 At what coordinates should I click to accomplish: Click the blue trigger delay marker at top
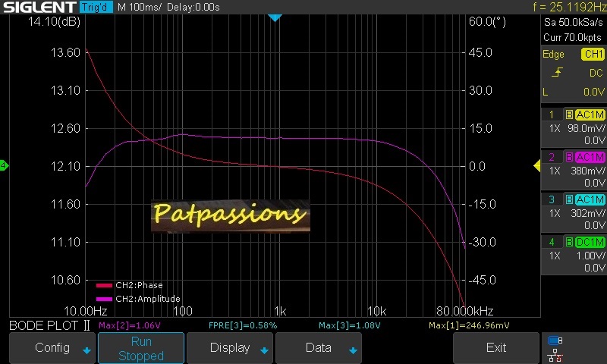[x=275, y=17]
